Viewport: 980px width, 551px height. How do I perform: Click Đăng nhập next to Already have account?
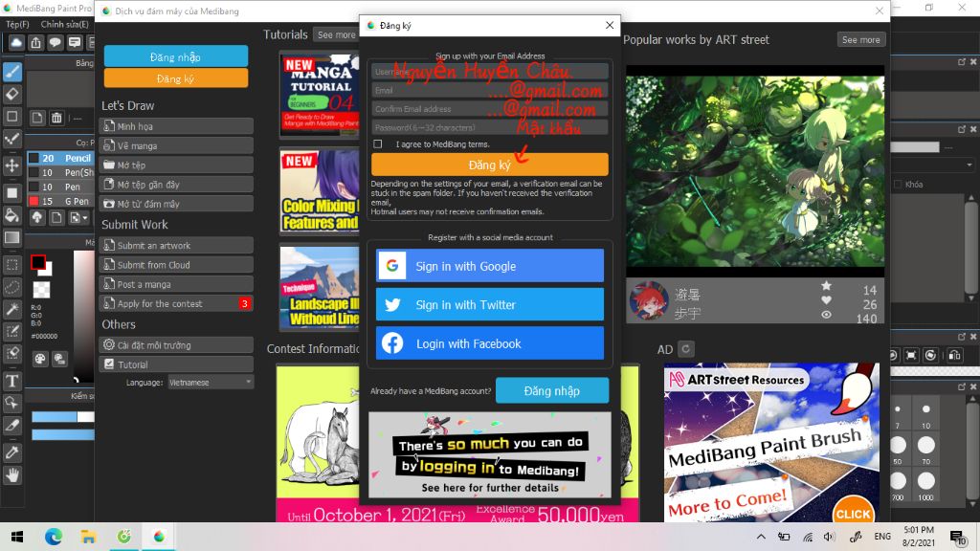click(x=552, y=390)
